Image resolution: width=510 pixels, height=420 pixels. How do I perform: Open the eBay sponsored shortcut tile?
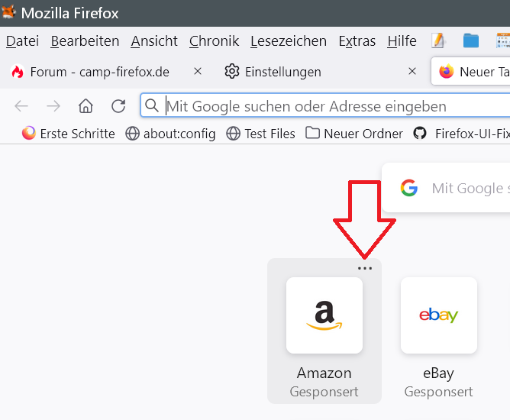439,315
